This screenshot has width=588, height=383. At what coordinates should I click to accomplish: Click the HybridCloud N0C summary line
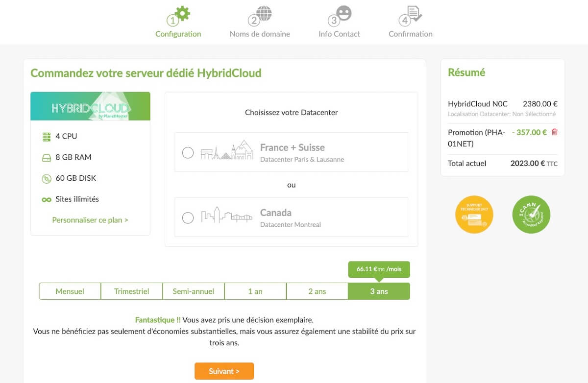tap(478, 104)
